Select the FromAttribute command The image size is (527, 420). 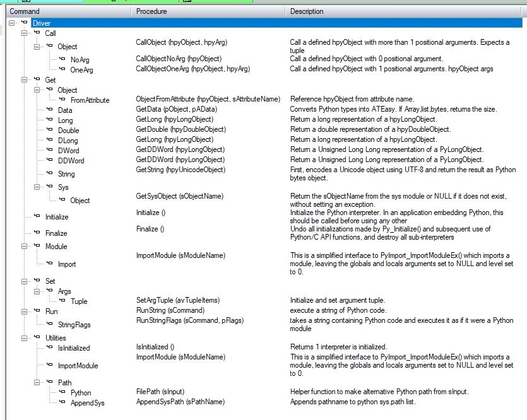90,100
